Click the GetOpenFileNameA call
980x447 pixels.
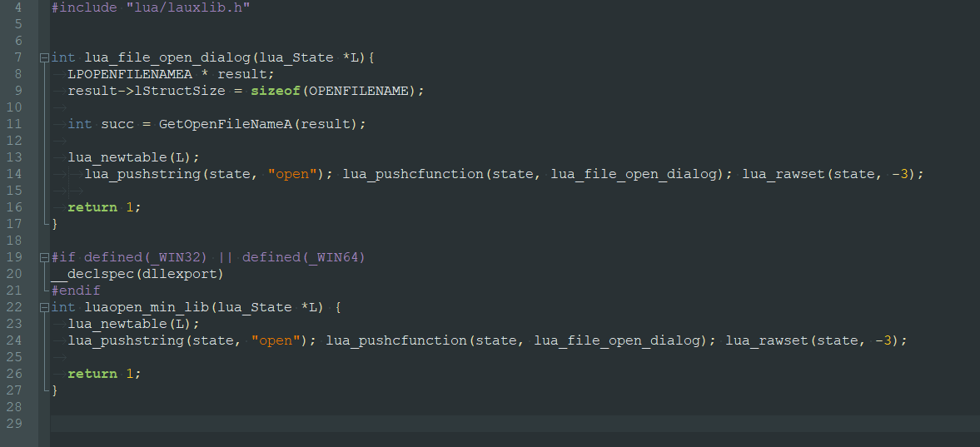(226, 124)
